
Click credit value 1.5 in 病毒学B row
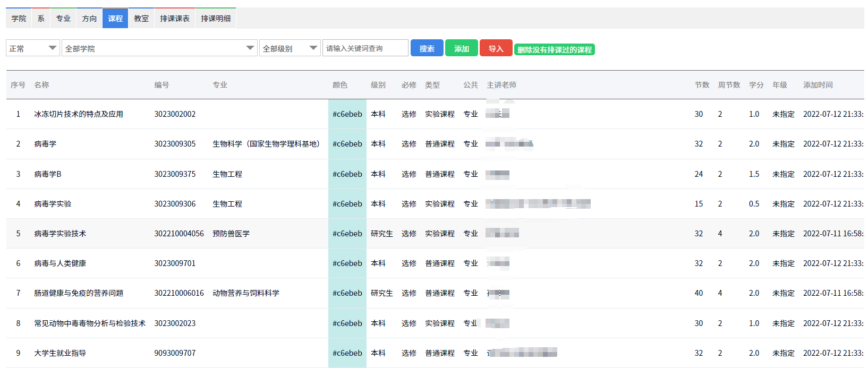click(754, 174)
